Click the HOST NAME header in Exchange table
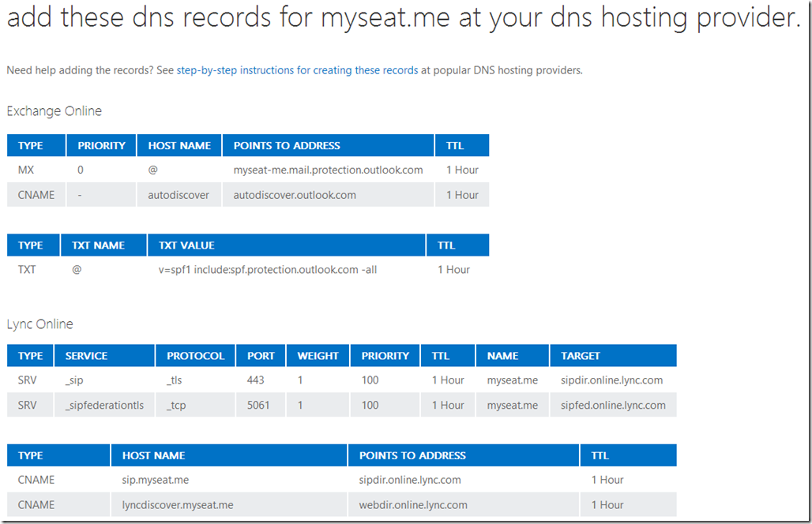This screenshot has height=524, width=812. point(179,146)
